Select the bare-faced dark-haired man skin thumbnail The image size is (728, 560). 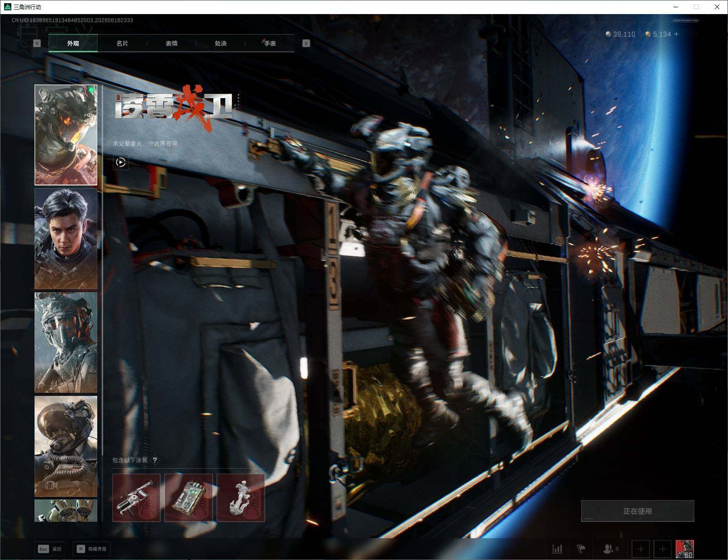[x=66, y=239]
